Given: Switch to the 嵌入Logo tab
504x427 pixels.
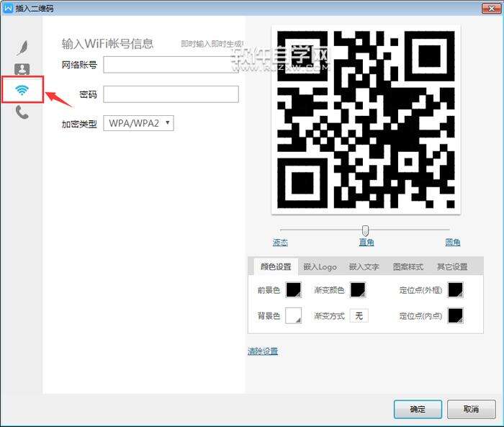Looking at the screenshot, I should click(320, 266).
